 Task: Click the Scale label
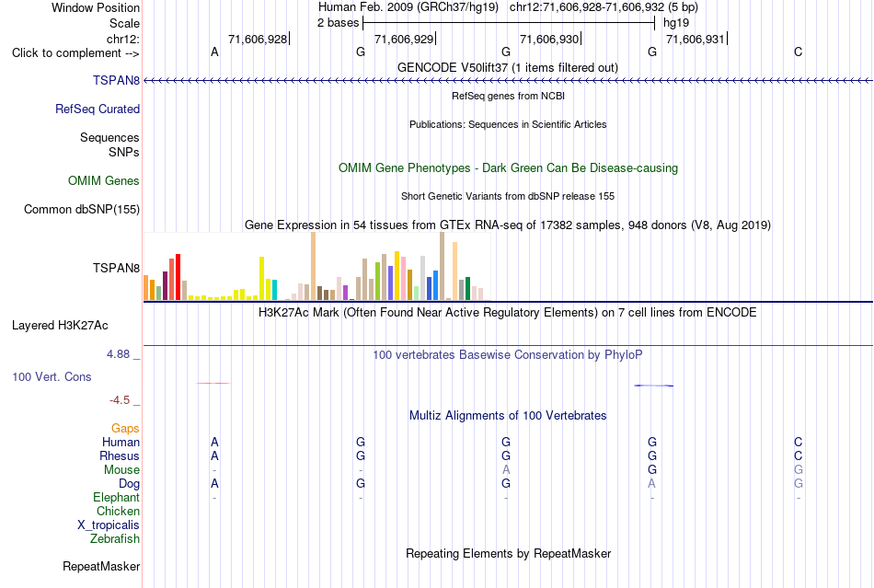coord(125,23)
